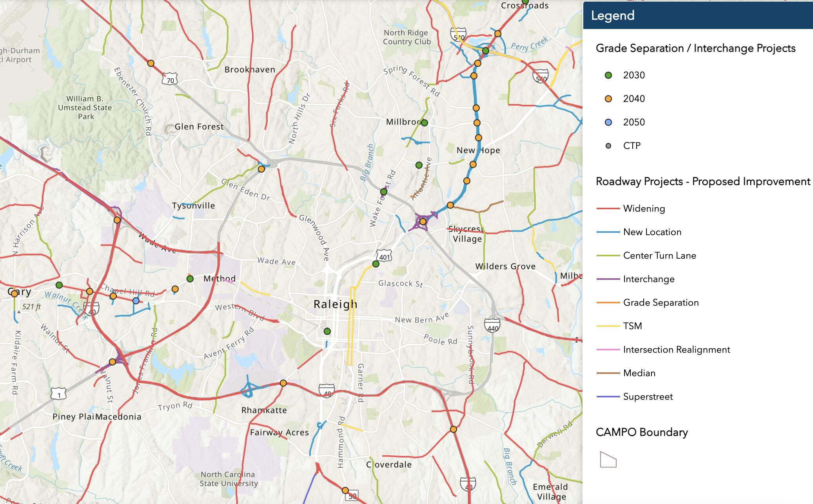Viewport: 813px width, 504px height.
Task: Click the yellow TSM legend line
Action: (x=608, y=326)
